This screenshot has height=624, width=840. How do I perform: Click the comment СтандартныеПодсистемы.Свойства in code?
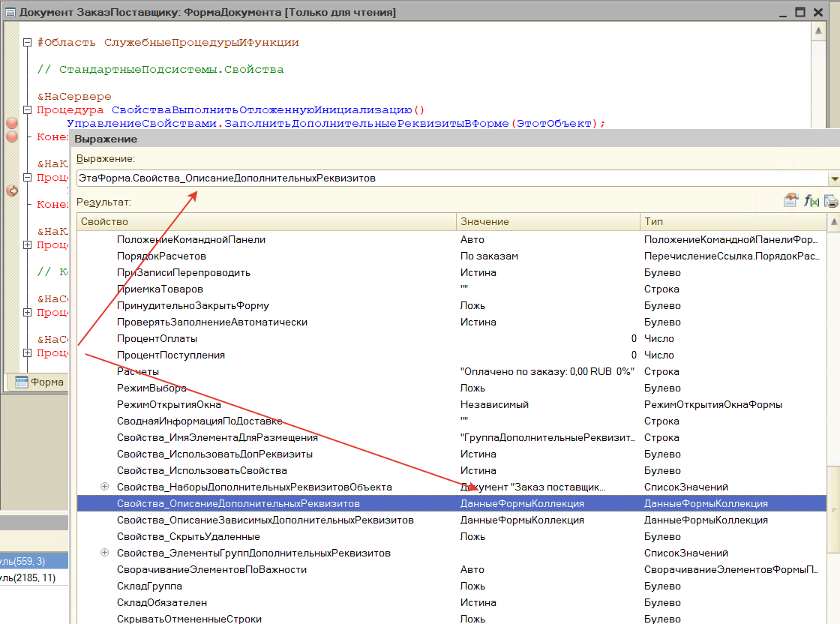160,70
